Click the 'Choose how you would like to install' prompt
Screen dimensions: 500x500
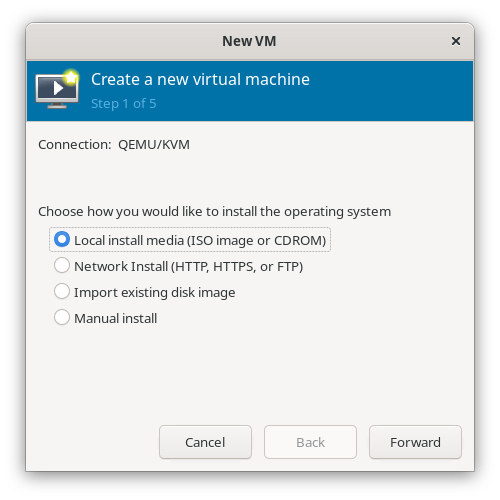point(215,212)
